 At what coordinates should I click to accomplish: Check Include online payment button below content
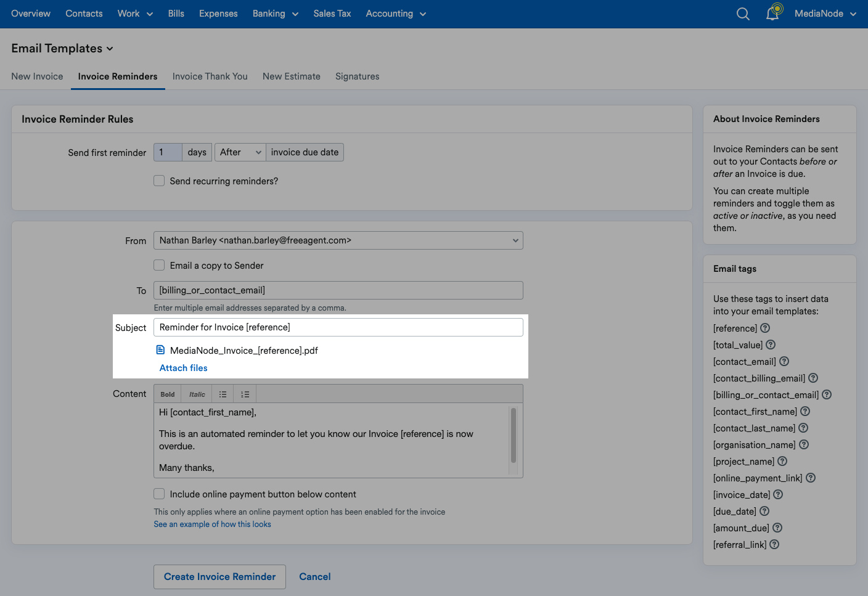coord(159,494)
